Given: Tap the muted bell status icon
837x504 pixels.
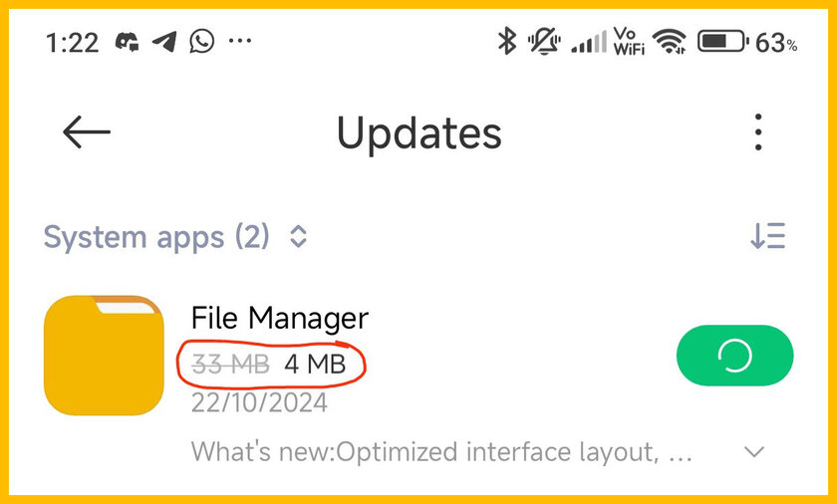Looking at the screenshot, I should tap(544, 42).
